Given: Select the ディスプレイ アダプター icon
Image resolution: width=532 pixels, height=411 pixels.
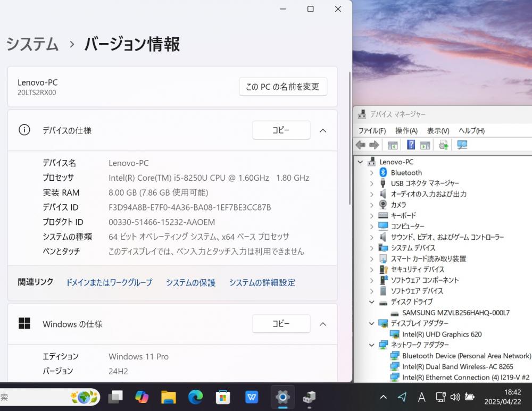Looking at the screenshot, I should pos(383,323).
